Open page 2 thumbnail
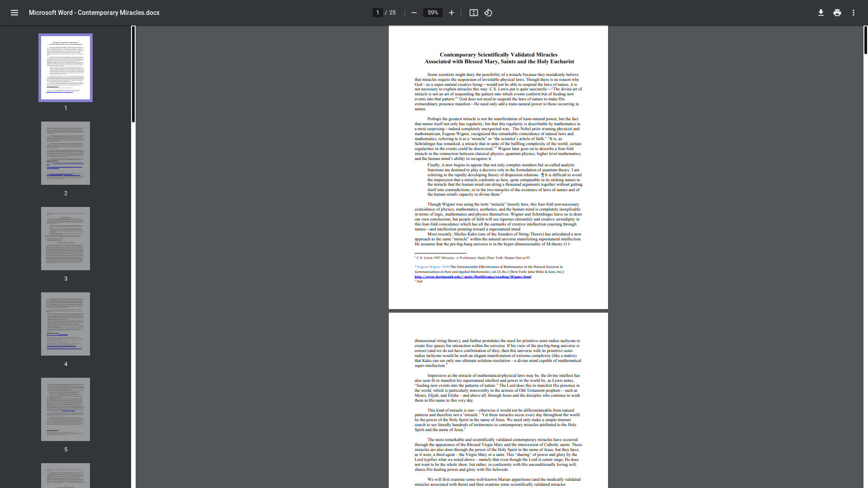 click(66, 153)
